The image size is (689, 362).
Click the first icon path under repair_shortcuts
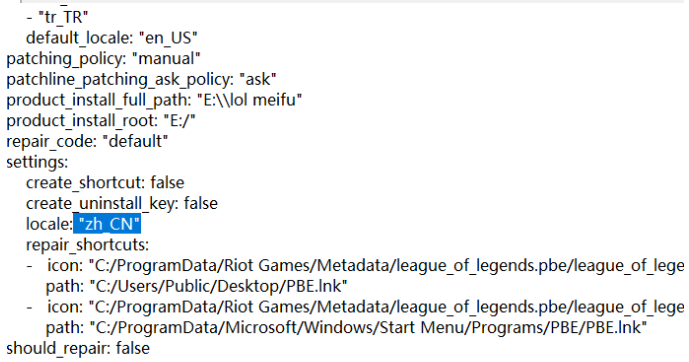pyautogui.click(x=366, y=265)
